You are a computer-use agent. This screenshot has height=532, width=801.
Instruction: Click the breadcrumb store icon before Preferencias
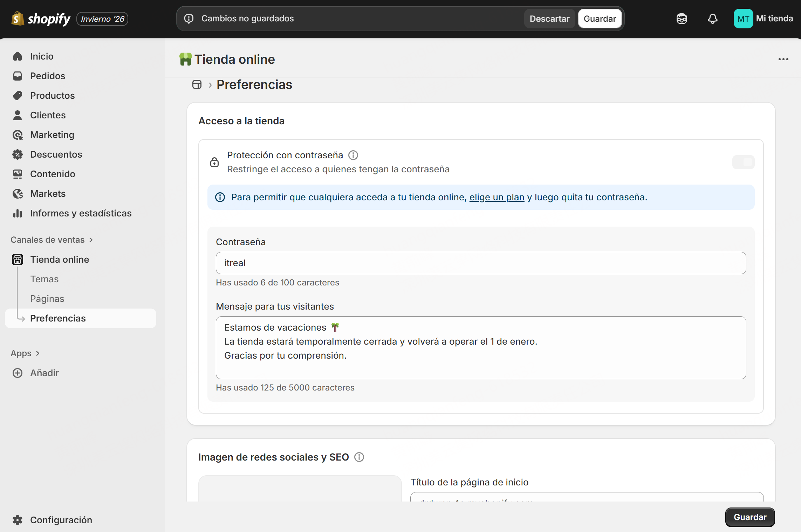197,85
